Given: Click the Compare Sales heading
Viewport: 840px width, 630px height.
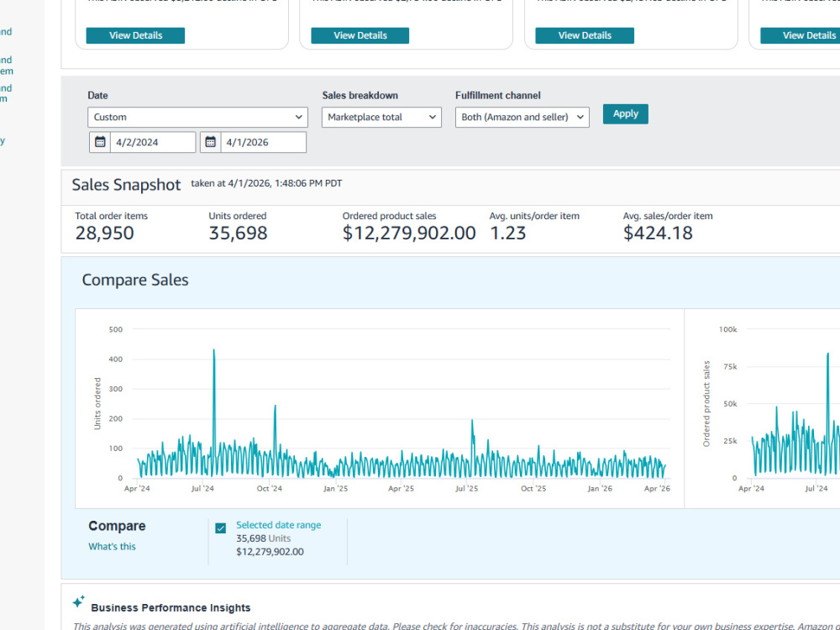Looking at the screenshot, I should point(135,280).
